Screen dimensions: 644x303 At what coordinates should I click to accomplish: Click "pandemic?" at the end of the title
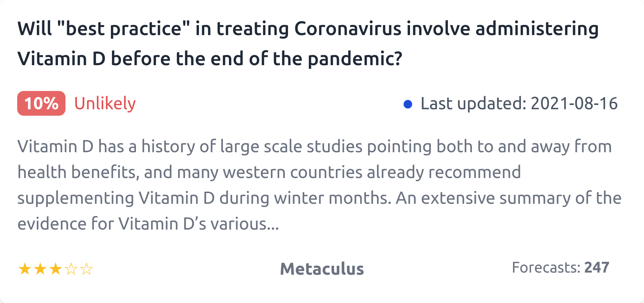pyautogui.click(x=355, y=59)
